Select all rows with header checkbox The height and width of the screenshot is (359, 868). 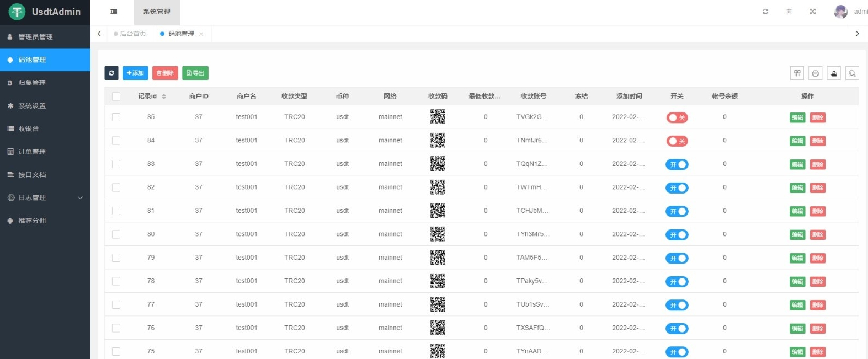(x=116, y=97)
